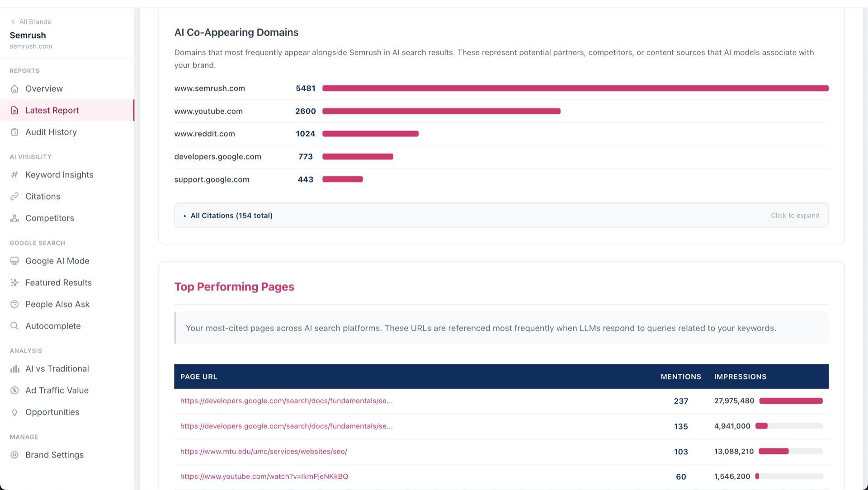Image resolution: width=868 pixels, height=490 pixels.
Task: Open the mtu.edu SEO page link
Action: (x=264, y=452)
